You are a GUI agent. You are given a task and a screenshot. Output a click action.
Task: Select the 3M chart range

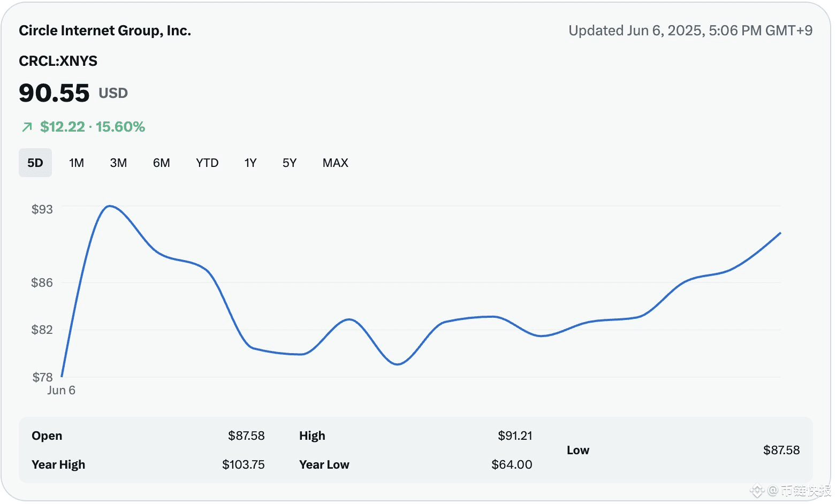pos(118,163)
